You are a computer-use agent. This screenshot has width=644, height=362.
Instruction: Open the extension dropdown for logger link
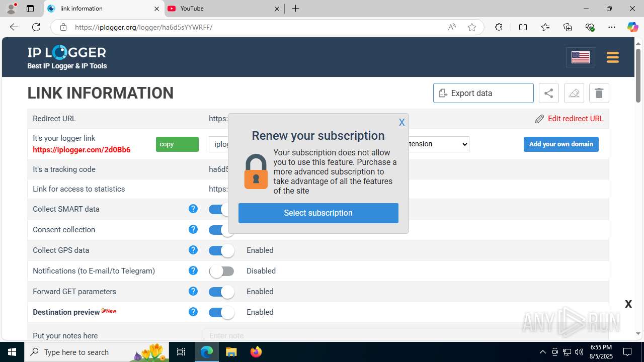[439, 144]
